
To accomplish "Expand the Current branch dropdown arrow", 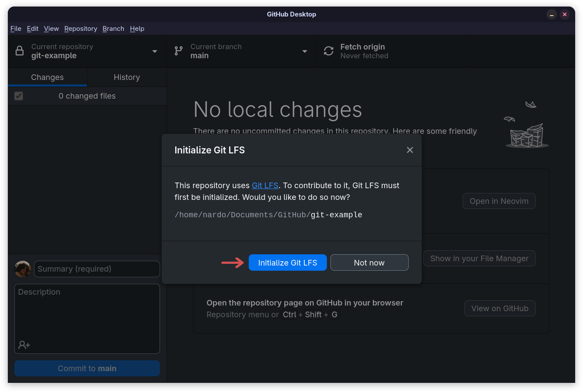I will click(x=305, y=51).
